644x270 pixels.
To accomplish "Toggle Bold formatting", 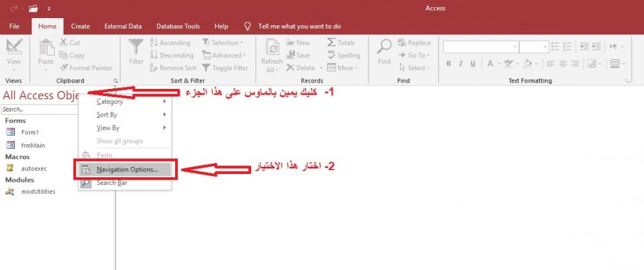I will tap(448, 64).
